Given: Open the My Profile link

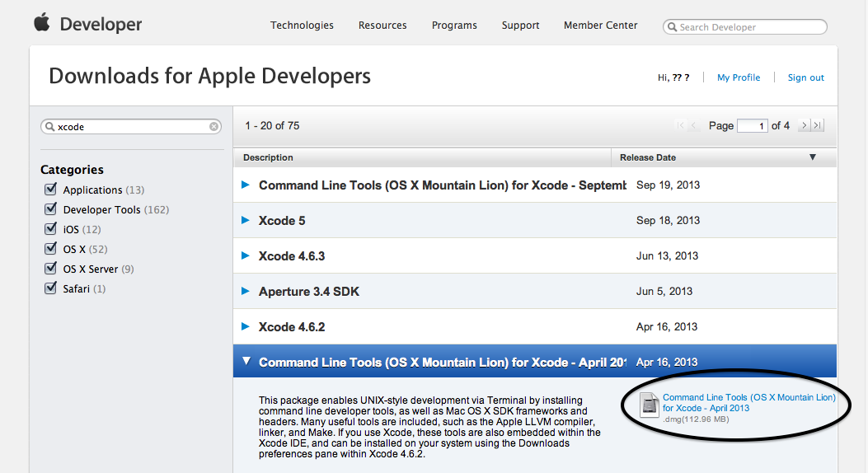Looking at the screenshot, I should [739, 77].
